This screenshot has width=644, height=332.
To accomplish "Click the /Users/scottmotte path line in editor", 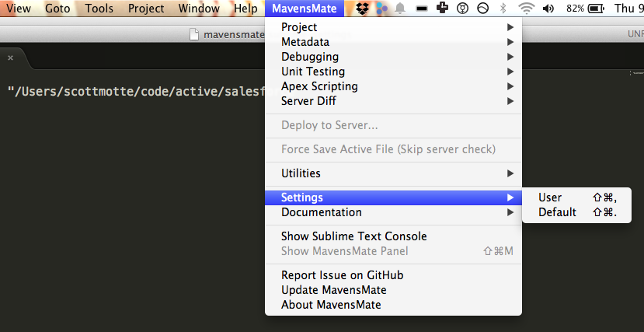I will pyautogui.click(x=137, y=92).
